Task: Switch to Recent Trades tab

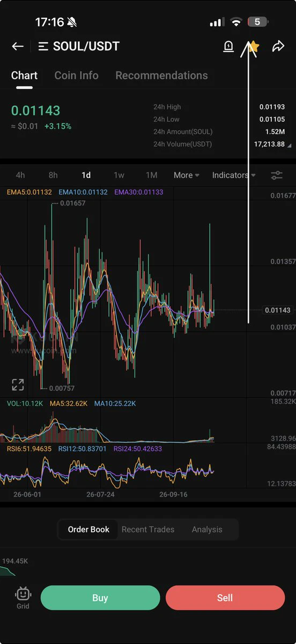Action: [x=148, y=529]
